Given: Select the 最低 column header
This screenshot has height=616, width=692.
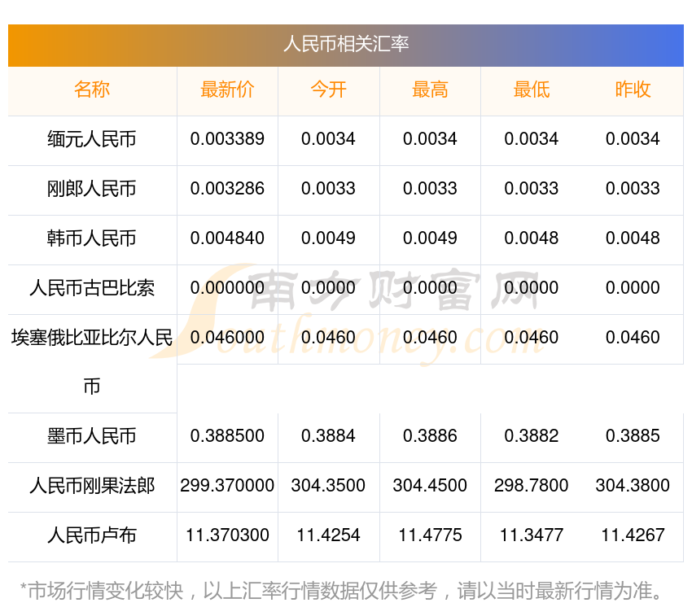Looking at the screenshot, I should [x=531, y=90].
